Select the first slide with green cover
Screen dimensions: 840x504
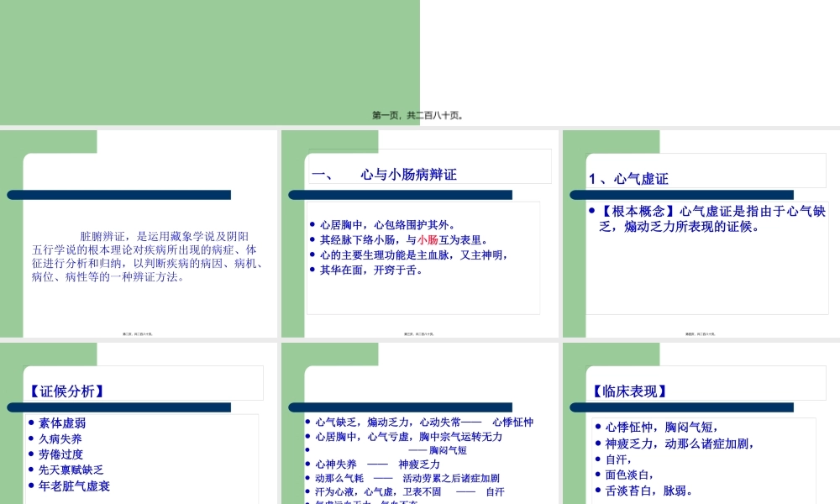click(x=210, y=59)
